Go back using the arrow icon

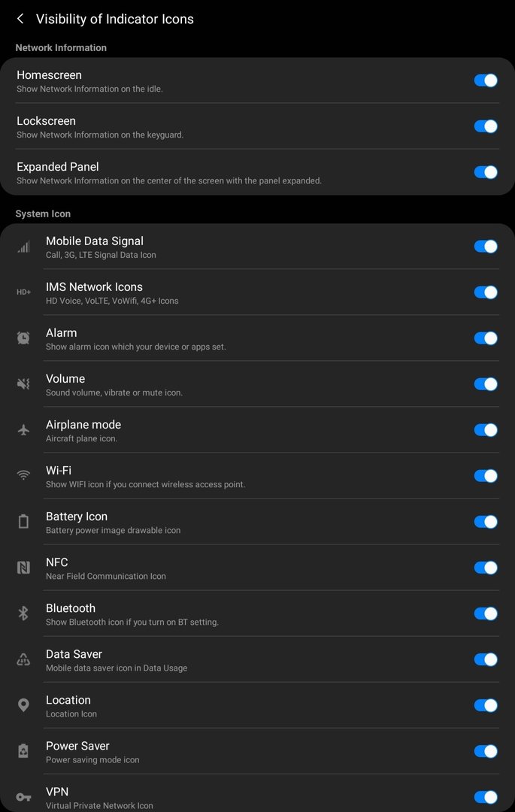point(20,19)
